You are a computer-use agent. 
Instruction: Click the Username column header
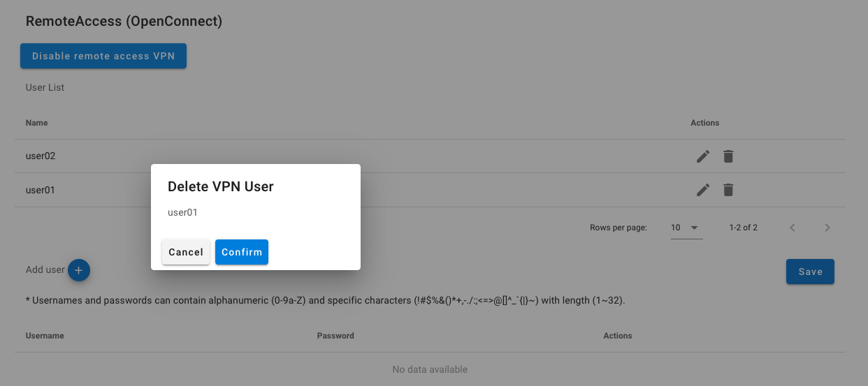(45, 336)
